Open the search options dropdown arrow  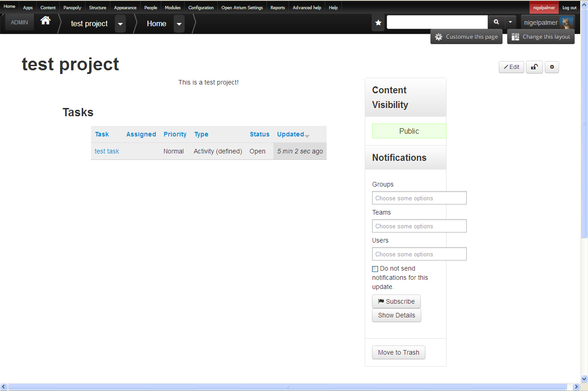coord(511,22)
